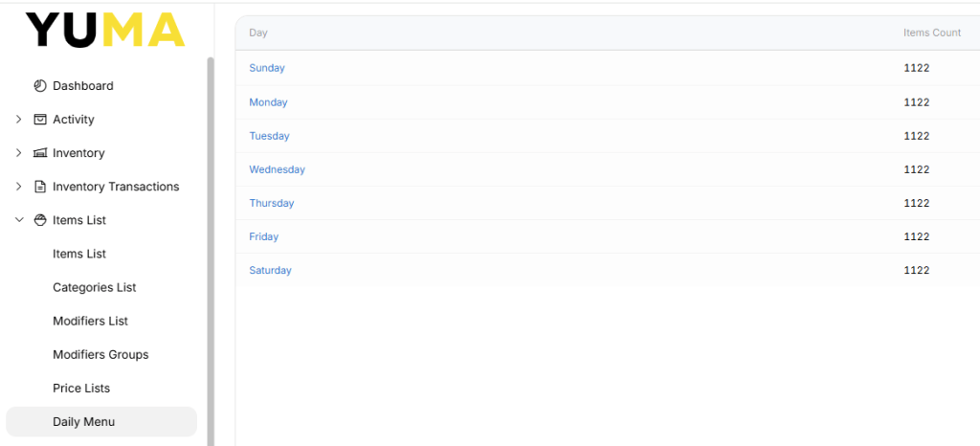Open the Sunday menu link
980x446 pixels.
coord(267,68)
